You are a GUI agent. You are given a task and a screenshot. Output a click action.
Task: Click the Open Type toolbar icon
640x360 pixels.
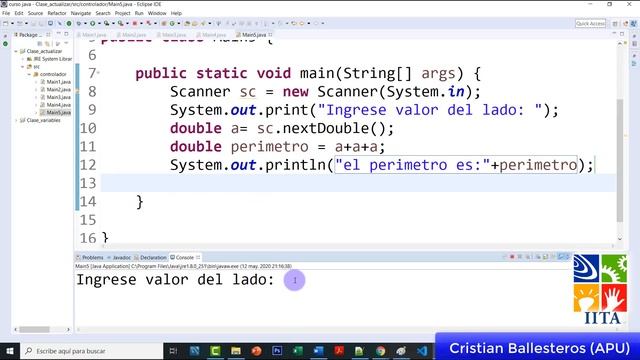click(x=187, y=23)
